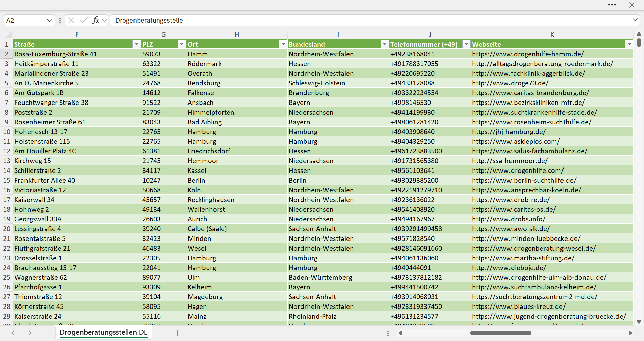
Task: Expand the formula bar chevron
Action: click(x=635, y=20)
